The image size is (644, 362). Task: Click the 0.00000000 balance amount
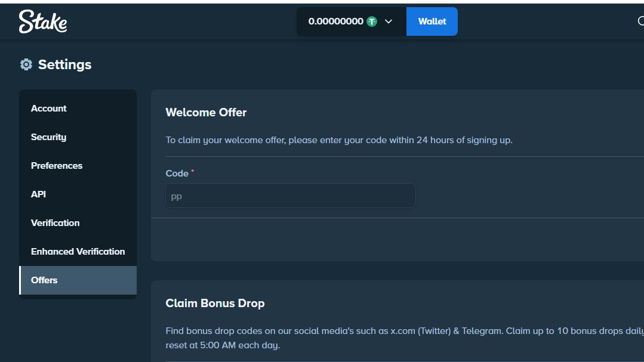pyautogui.click(x=335, y=21)
